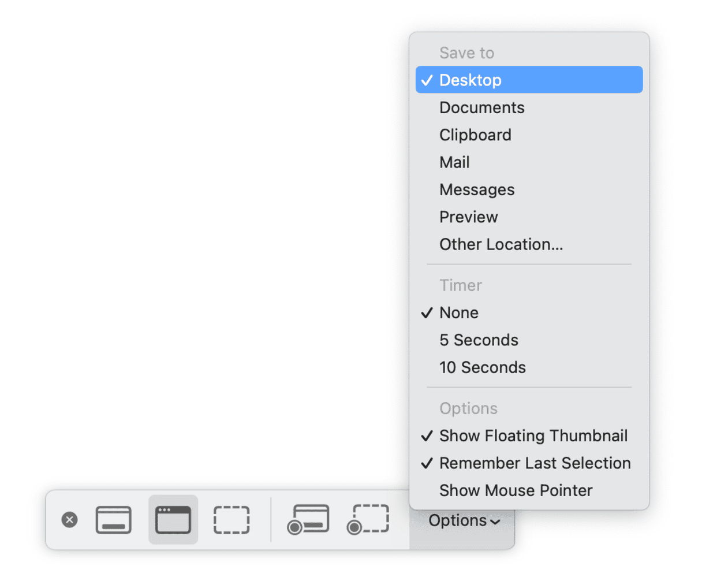This screenshot has height=588, width=702.
Task: Choose Other Location… for saving
Action: point(501,244)
